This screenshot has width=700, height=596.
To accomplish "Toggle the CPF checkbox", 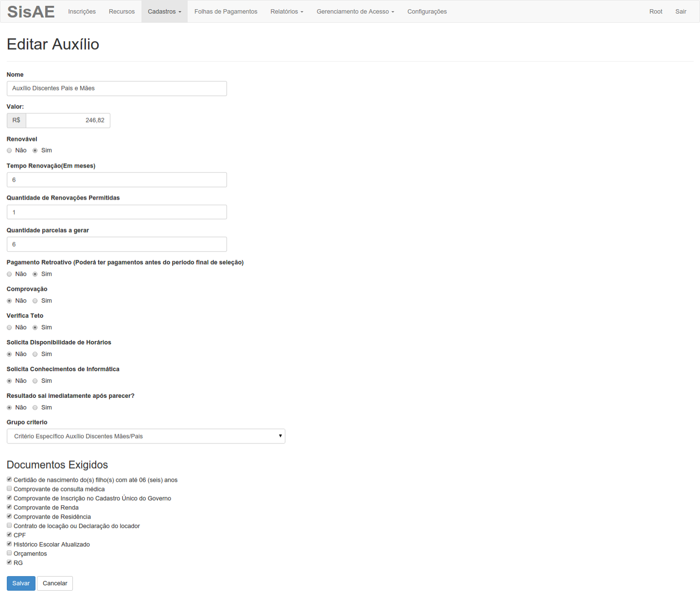I will [x=9, y=535].
